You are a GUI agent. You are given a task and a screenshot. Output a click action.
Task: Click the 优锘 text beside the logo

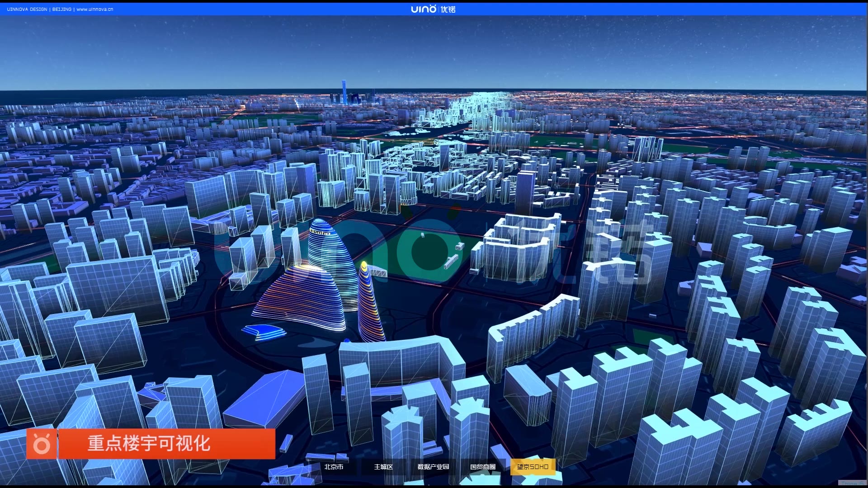pos(448,9)
